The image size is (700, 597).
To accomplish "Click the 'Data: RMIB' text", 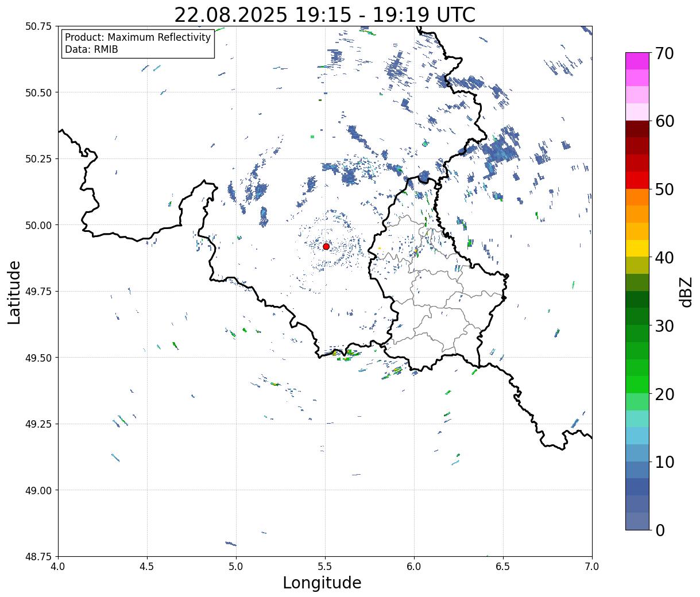I will coord(91,50).
